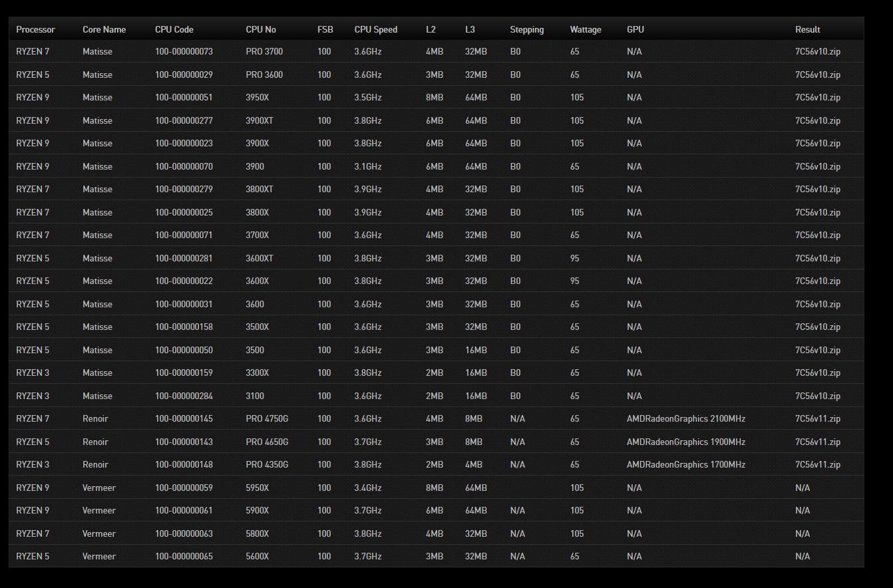This screenshot has width=893, height=588.
Task: Select CPU code 100-000000031
Action: pos(184,304)
